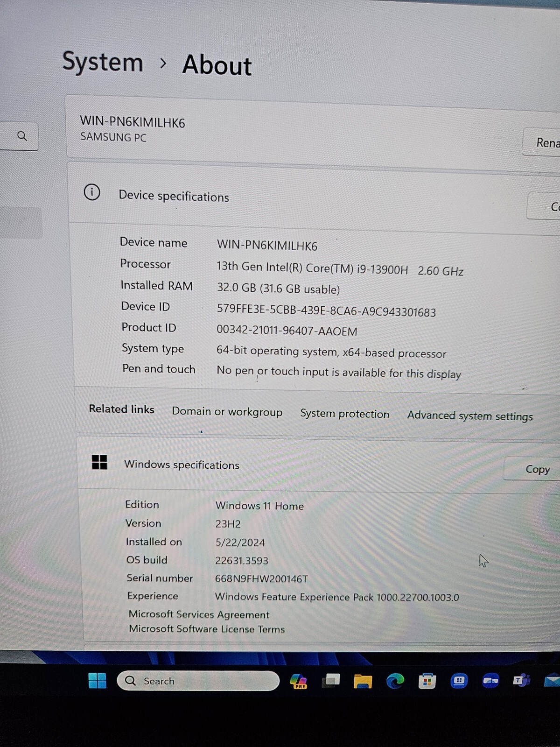Screen dimensions: 560x747
Task: Open the blue grid app on the taskbar
Action: tap(459, 681)
